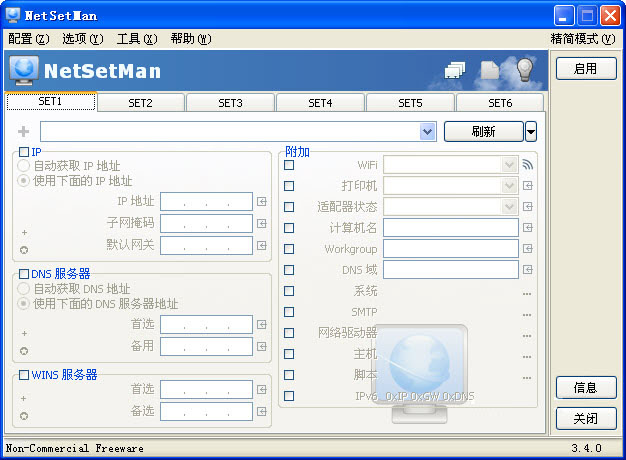The image size is (626, 460).
Task: Click the 刷新 button
Action: [x=483, y=131]
